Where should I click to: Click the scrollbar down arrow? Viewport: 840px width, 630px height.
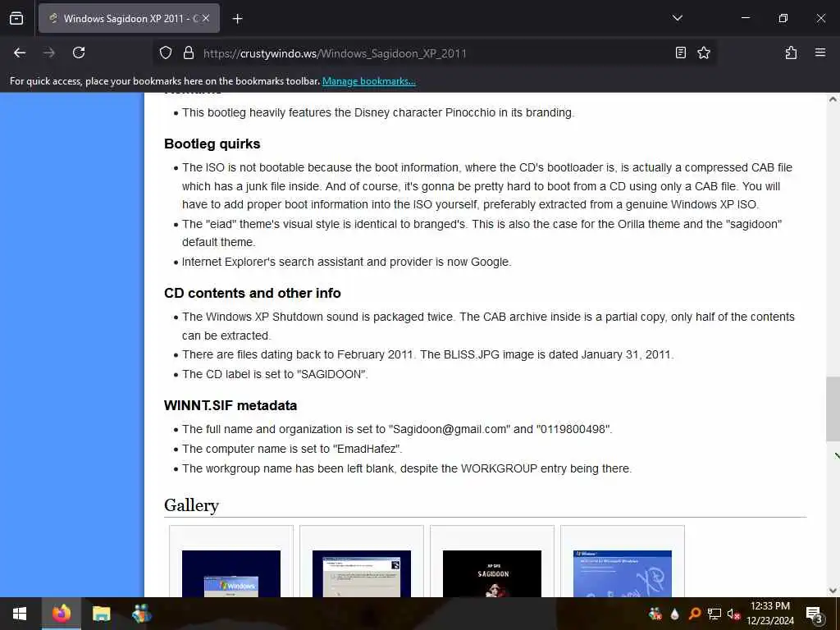(833, 591)
